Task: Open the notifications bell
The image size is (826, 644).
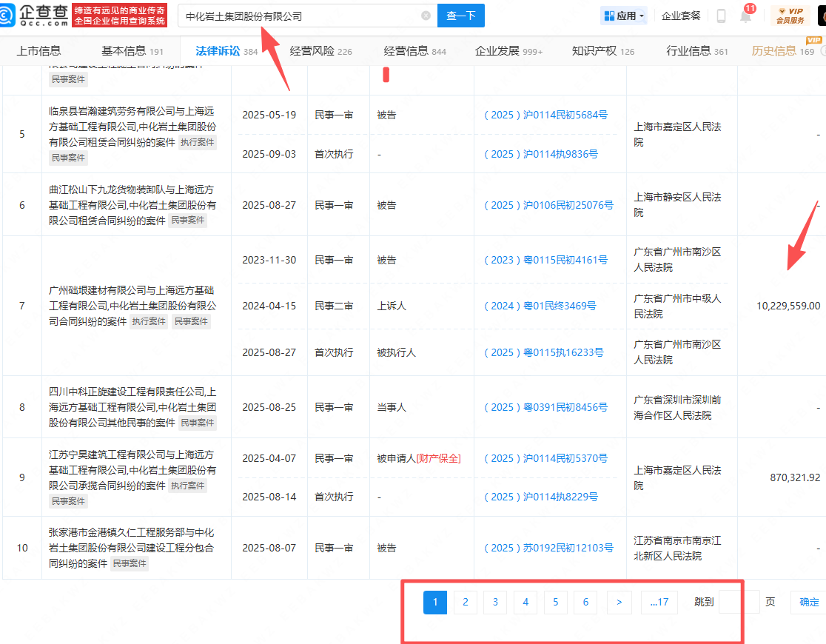Action: pos(745,16)
